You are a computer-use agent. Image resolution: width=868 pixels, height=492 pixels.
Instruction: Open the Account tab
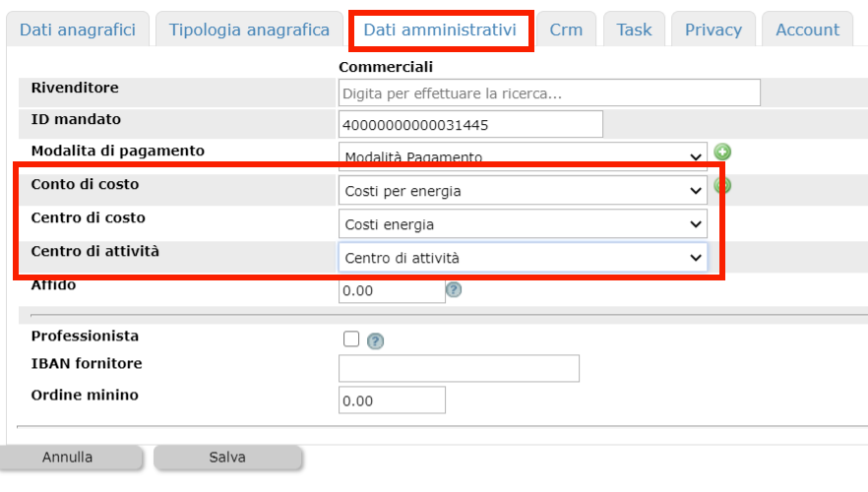807,30
